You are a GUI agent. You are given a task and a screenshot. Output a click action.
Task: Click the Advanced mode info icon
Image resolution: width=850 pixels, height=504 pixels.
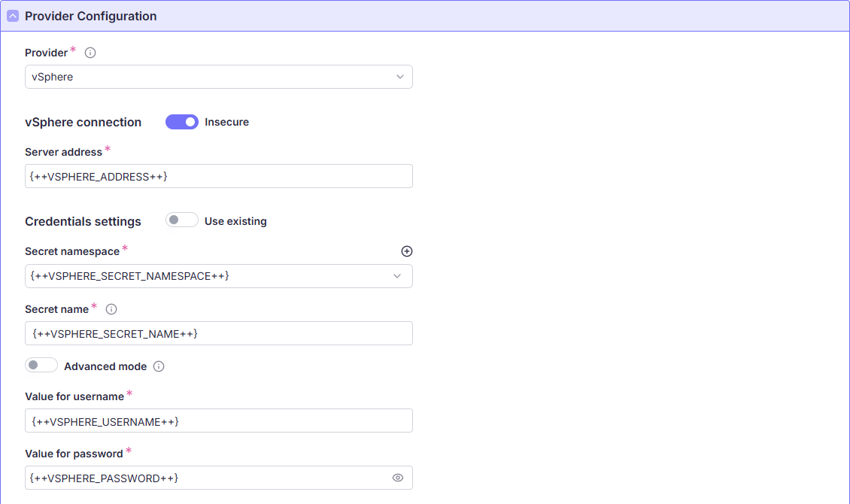pos(159,366)
